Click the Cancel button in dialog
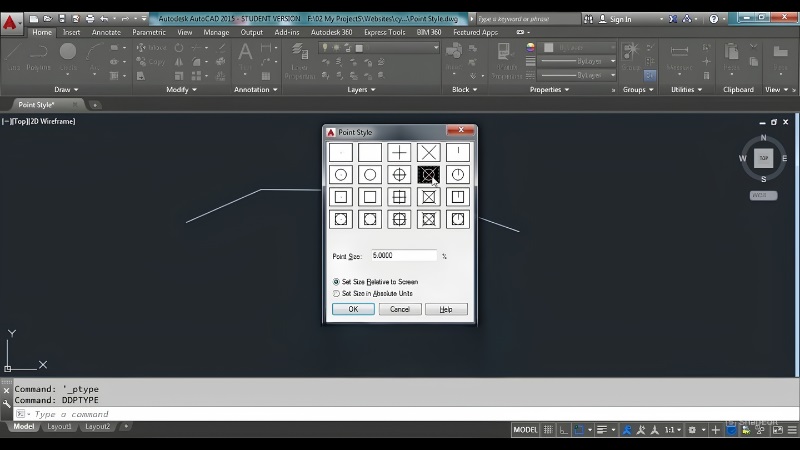800x450 pixels. (x=399, y=309)
